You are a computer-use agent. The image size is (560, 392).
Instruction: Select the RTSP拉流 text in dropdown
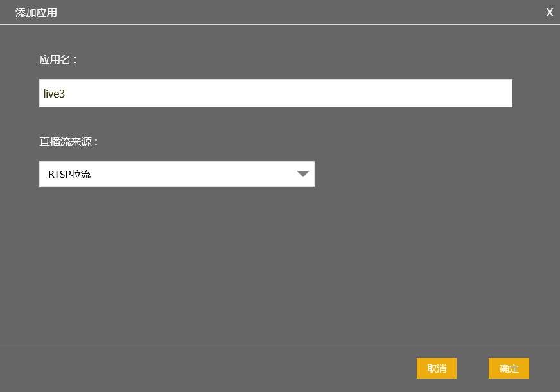click(69, 175)
